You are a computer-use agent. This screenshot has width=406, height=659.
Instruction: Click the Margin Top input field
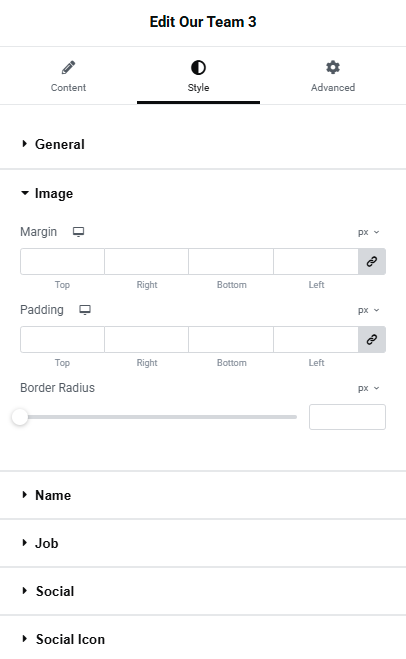click(62, 261)
